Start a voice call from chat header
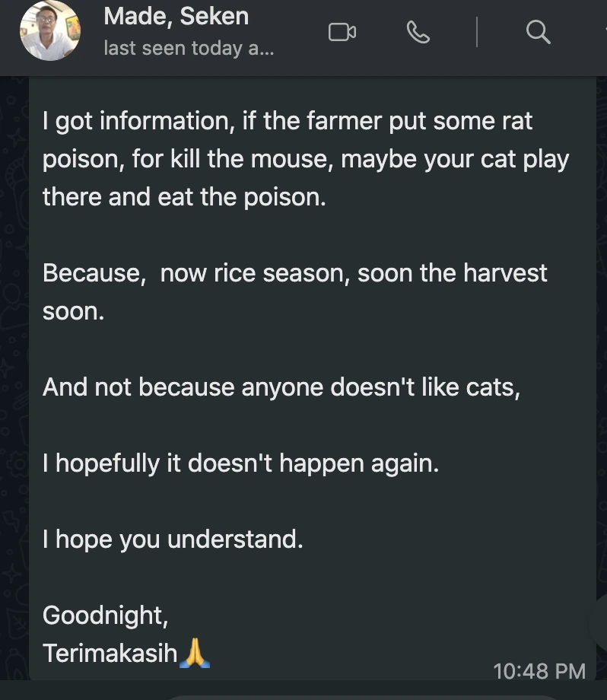This screenshot has height=700, width=607. click(x=418, y=32)
